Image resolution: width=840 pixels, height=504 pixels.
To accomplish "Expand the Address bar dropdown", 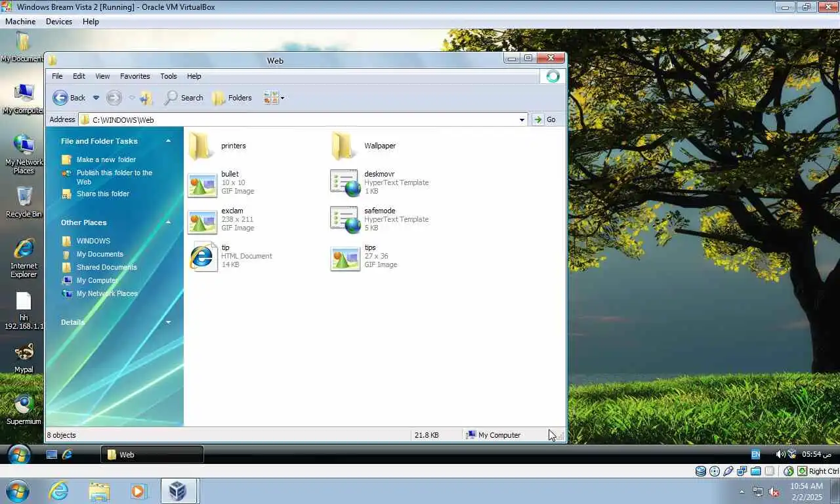I will [522, 119].
